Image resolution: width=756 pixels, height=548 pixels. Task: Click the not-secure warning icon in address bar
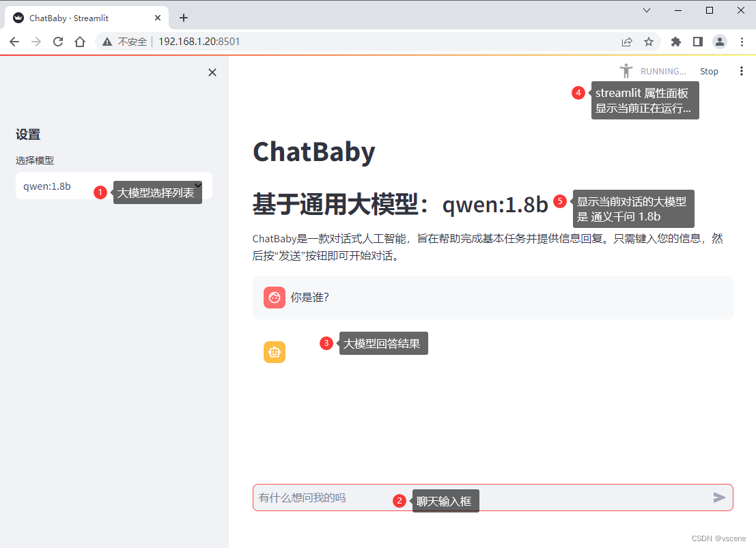click(107, 42)
